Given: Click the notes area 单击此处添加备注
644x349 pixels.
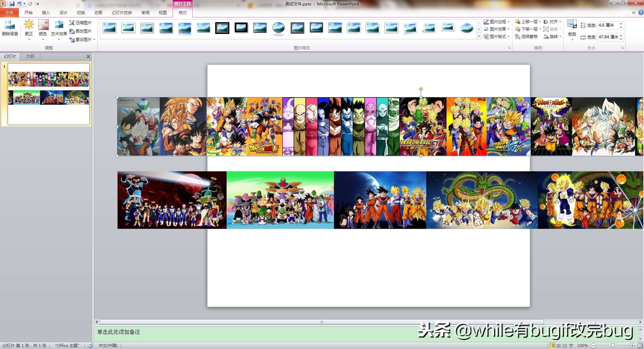Looking at the screenshot, I should click(x=119, y=332).
